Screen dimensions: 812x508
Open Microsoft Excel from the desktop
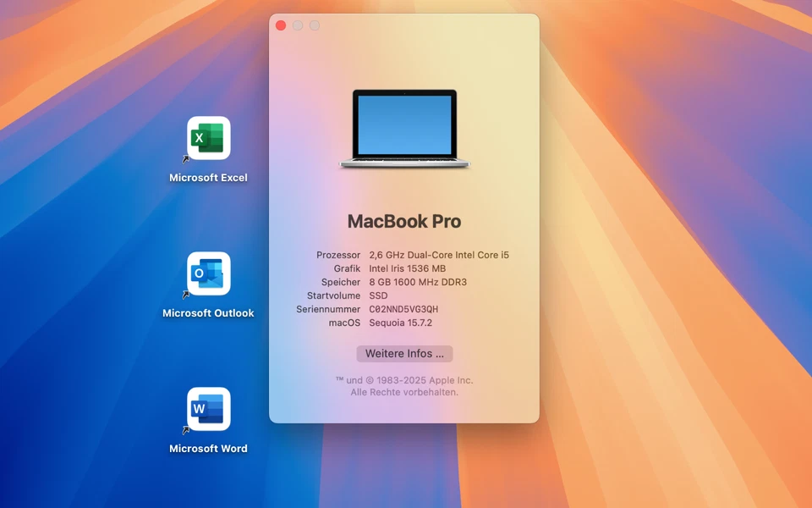[207, 139]
